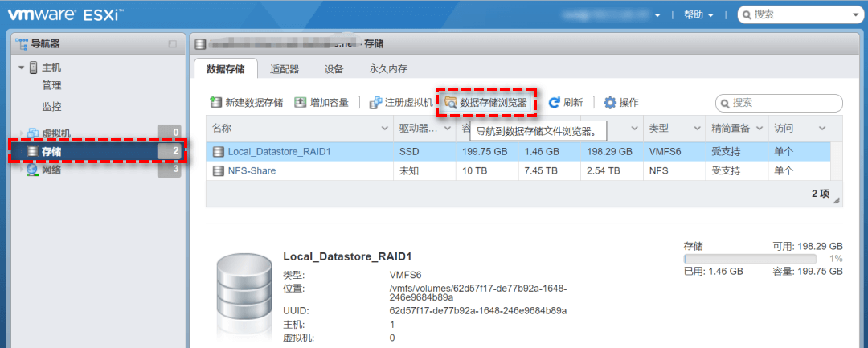The width and height of the screenshot is (868, 348).
Task: Click the 增加容量 (Increase capacity) icon
Action: tap(301, 103)
